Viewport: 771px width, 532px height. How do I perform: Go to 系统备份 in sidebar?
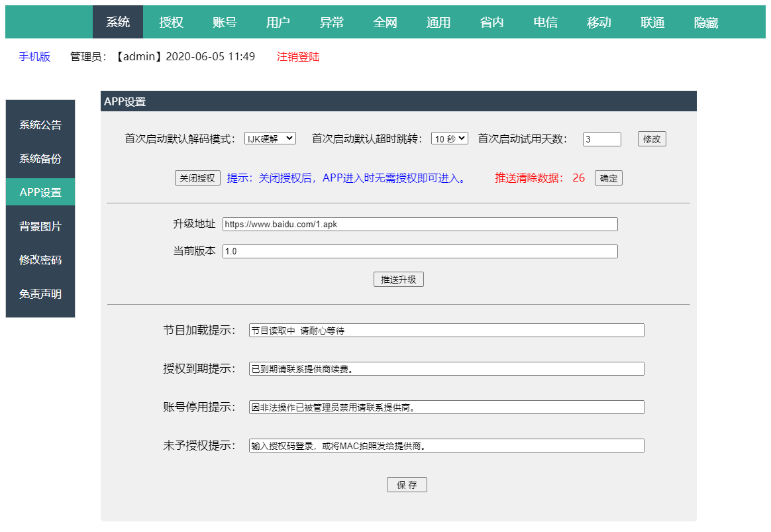(x=40, y=159)
